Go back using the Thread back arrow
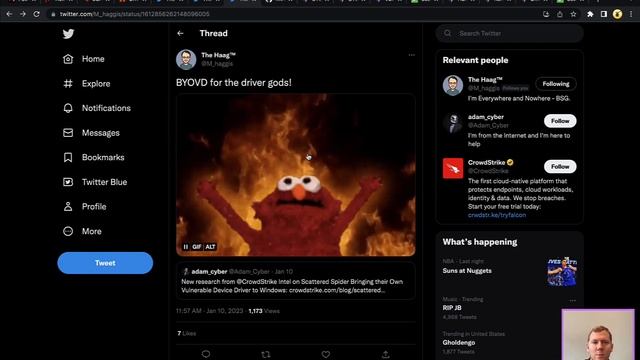Image resolution: width=640 pixels, height=360 pixels. [180, 33]
